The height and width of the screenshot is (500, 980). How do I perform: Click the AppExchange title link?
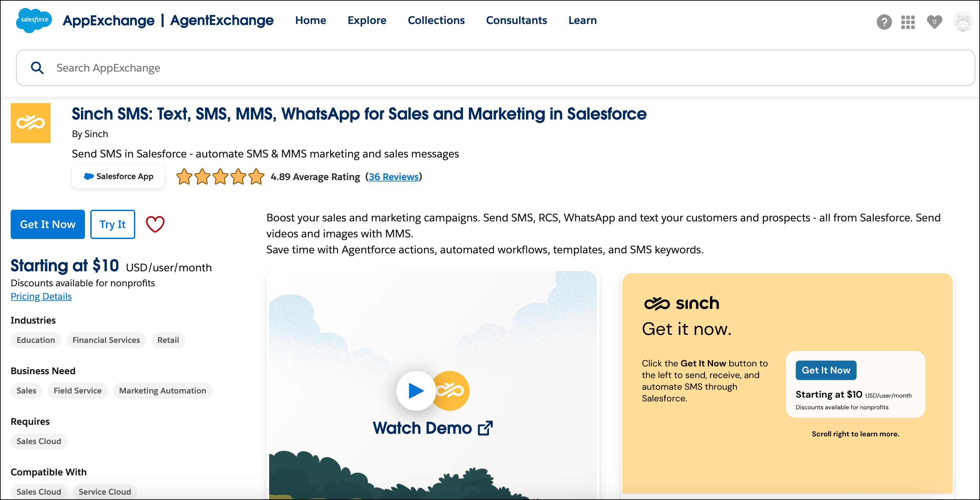click(x=108, y=21)
